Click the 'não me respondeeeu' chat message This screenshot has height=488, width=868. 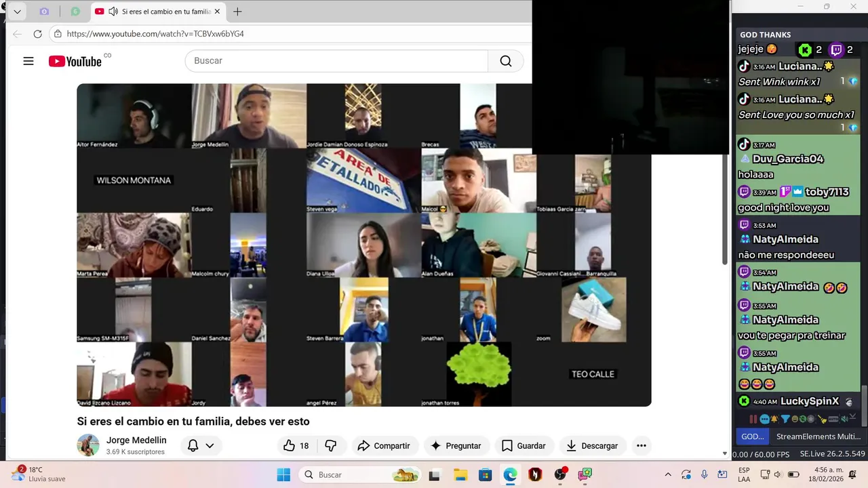[x=786, y=255]
